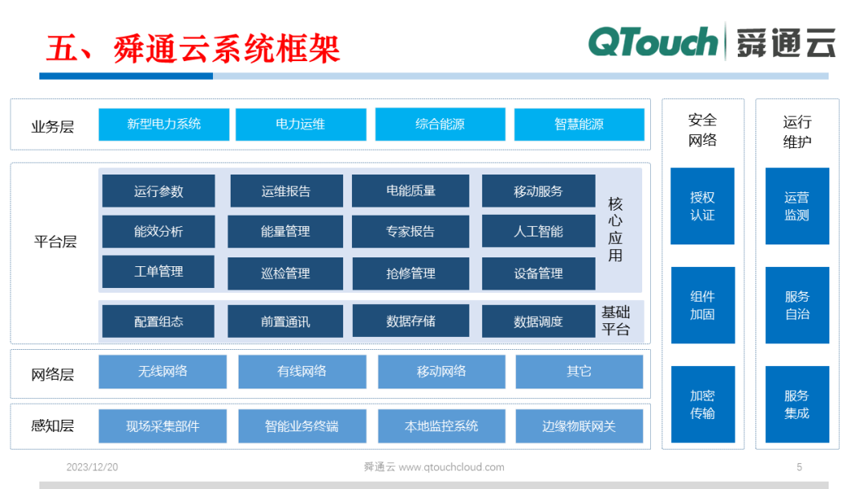Viewport: 868px width, 489px height.
Task: Click the 人工智能 block
Action: click(x=538, y=232)
